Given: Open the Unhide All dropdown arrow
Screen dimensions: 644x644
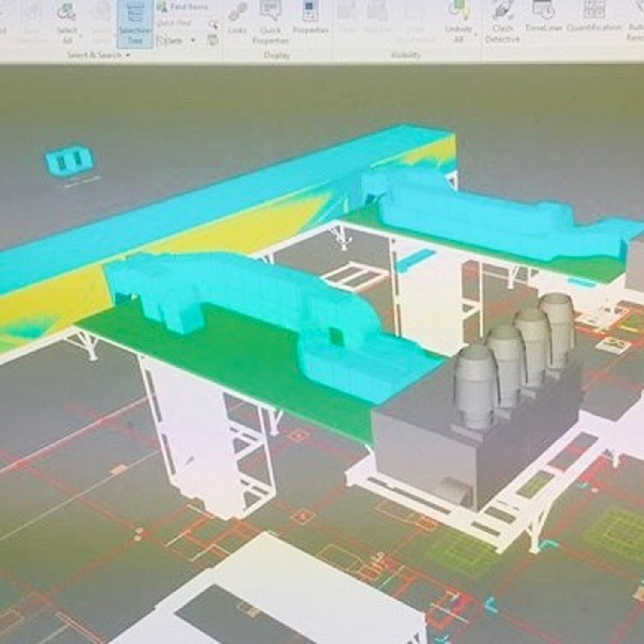Looking at the screenshot, I should pos(476,33).
